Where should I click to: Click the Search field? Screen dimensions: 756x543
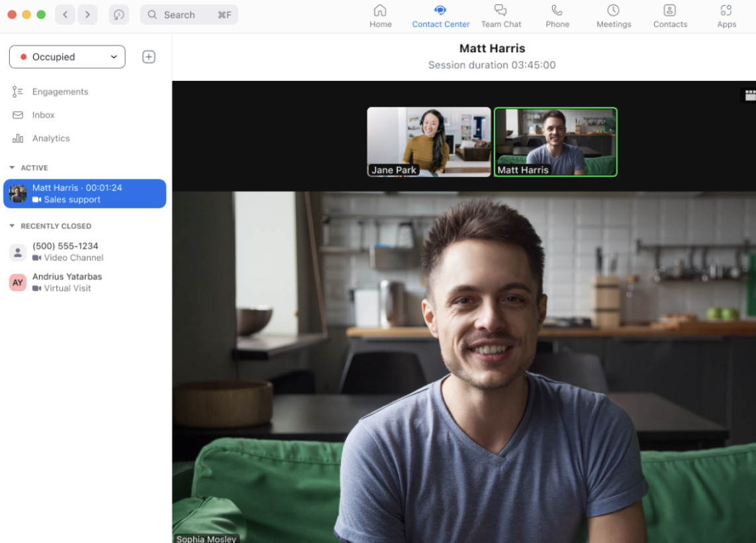189,15
